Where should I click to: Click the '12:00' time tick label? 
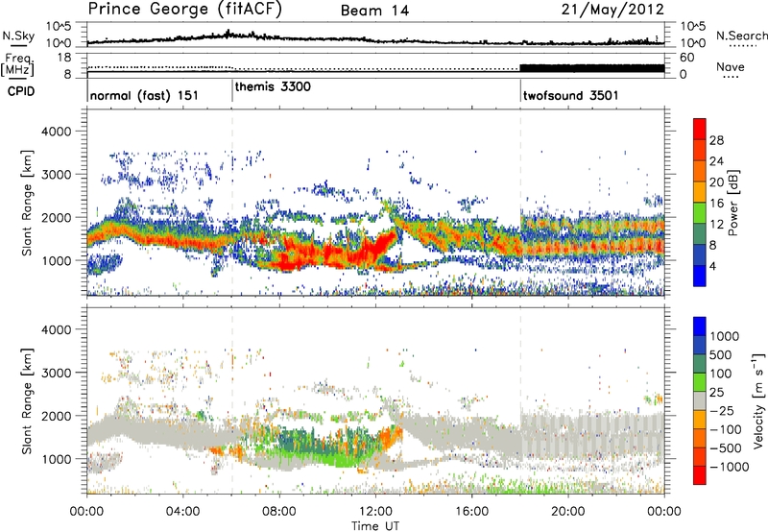point(375,512)
